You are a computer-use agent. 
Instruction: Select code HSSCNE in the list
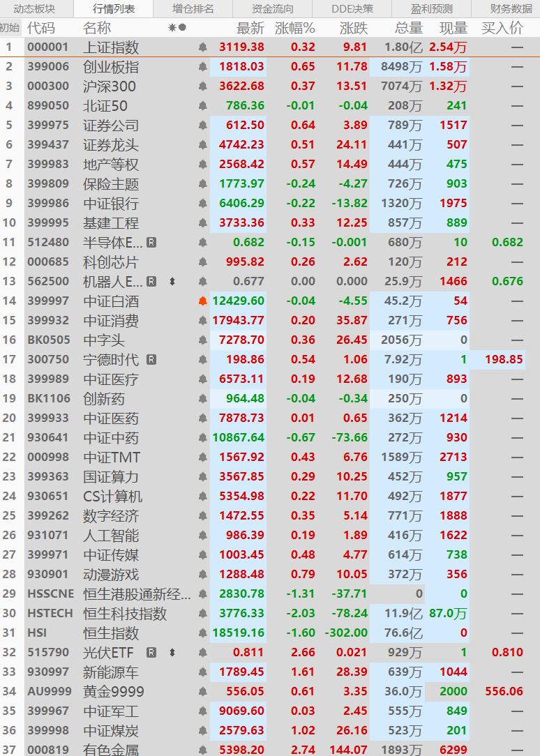pyautogui.click(x=51, y=594)
